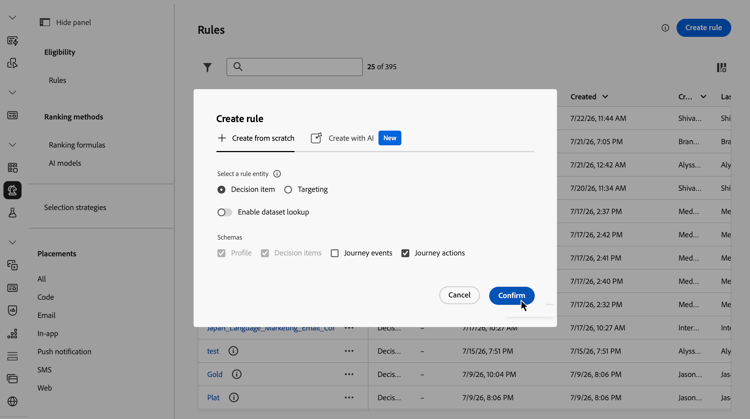750x419 pixels.
Task: Click the hamburger lines icon in left rail
Action: click(12, 356)
